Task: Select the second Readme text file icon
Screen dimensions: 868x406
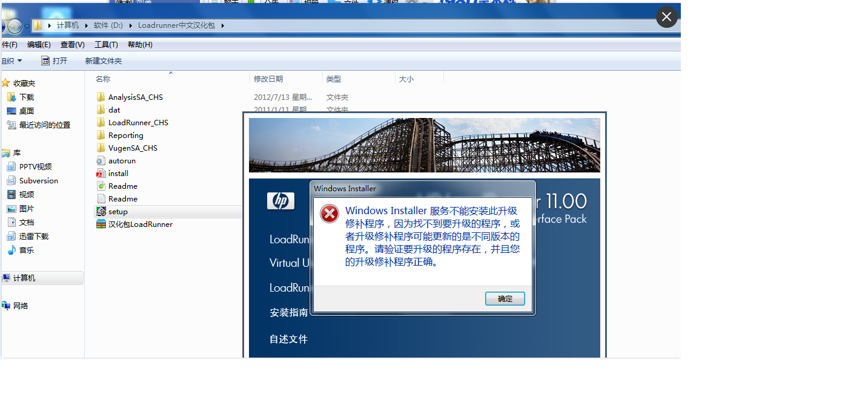Action: coord(101,198)
